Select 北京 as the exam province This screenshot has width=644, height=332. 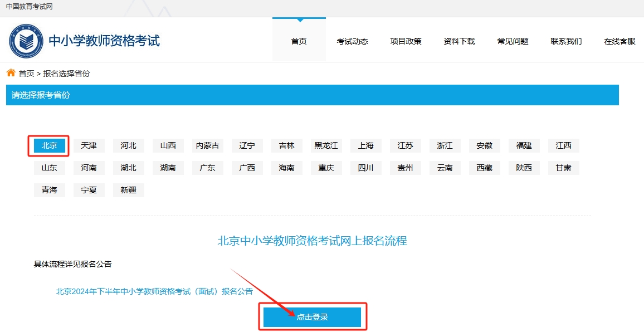tap(49, 145)
